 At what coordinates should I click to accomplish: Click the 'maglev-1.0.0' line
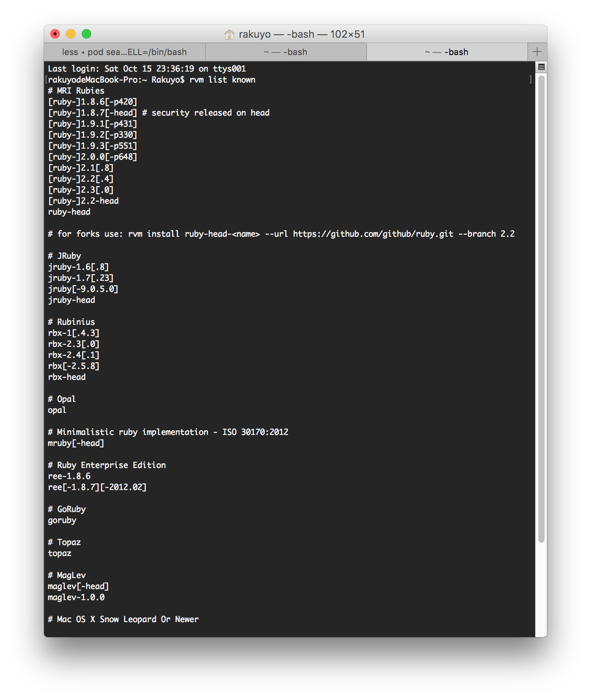pyautogui.click(x=76, y=597)
